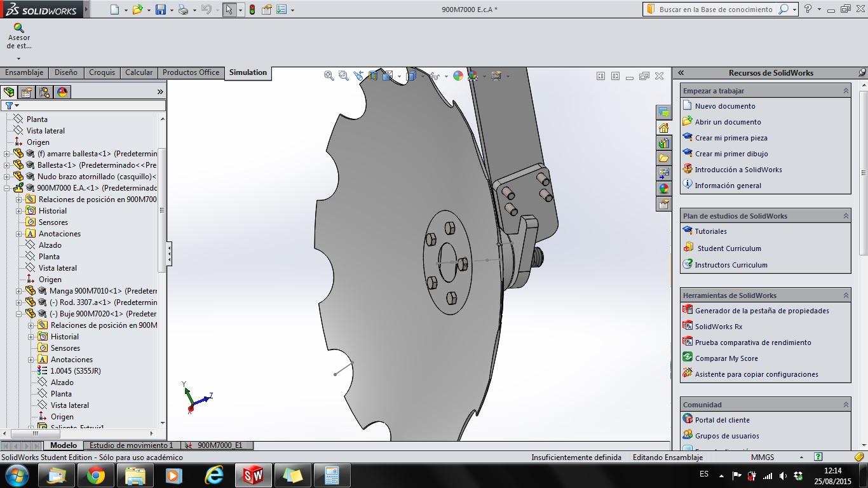Open the View Orientation icon
The image size is (868, 488).
[x=387, y=76]
